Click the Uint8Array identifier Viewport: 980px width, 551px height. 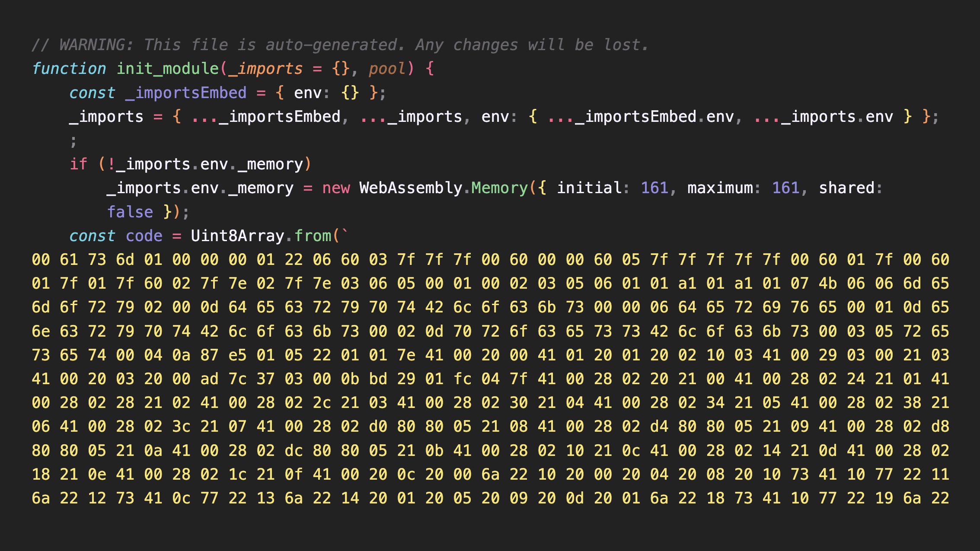pyautogui.click(x=237, y=236)
